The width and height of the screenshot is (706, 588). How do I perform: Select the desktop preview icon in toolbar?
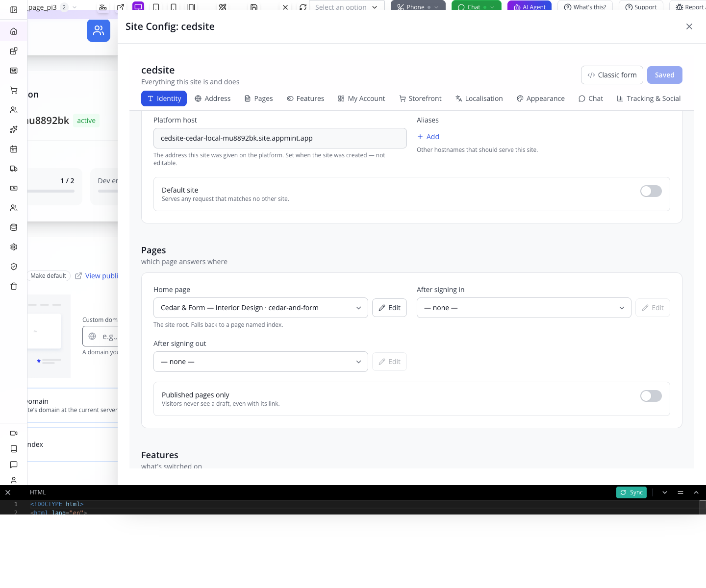tap(138, 7)
